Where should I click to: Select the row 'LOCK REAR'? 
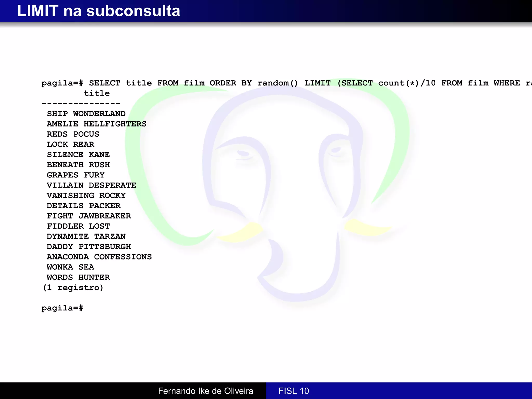pyautogui.click(x=70, y=144)
